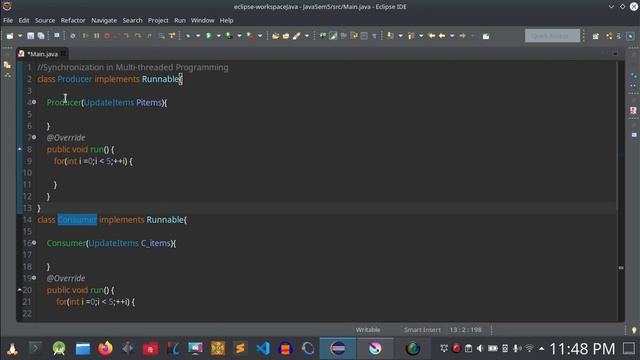Toggle Block Selection Mode icon
Screen dimensions: 640x360
pos(364,36)
